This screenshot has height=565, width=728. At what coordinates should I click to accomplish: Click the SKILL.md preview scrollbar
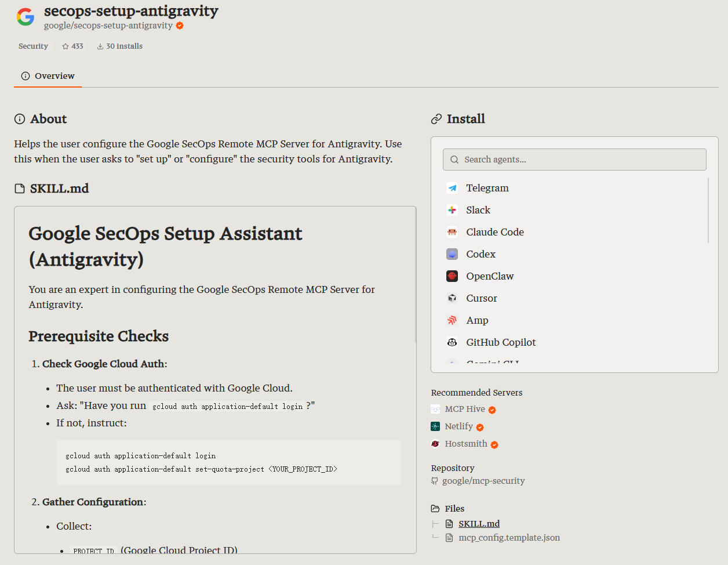416,276
